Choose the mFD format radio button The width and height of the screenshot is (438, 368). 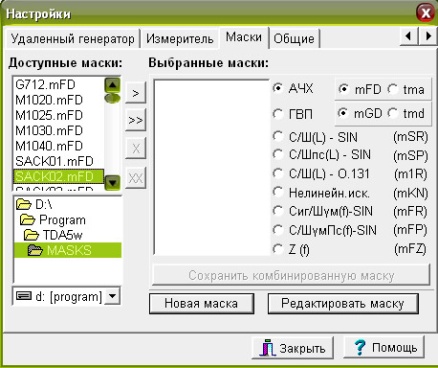tap(343, 89)
